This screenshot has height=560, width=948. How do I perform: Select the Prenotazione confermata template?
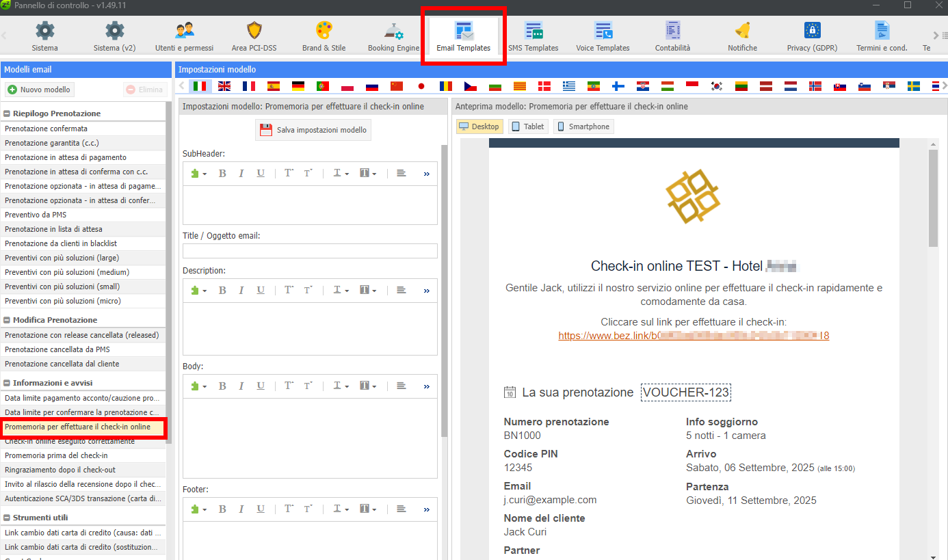pos(46,129)
